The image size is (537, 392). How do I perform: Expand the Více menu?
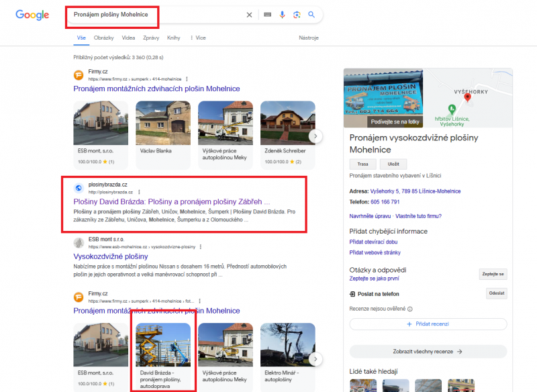pyautogui.click(x=198, y=38)
